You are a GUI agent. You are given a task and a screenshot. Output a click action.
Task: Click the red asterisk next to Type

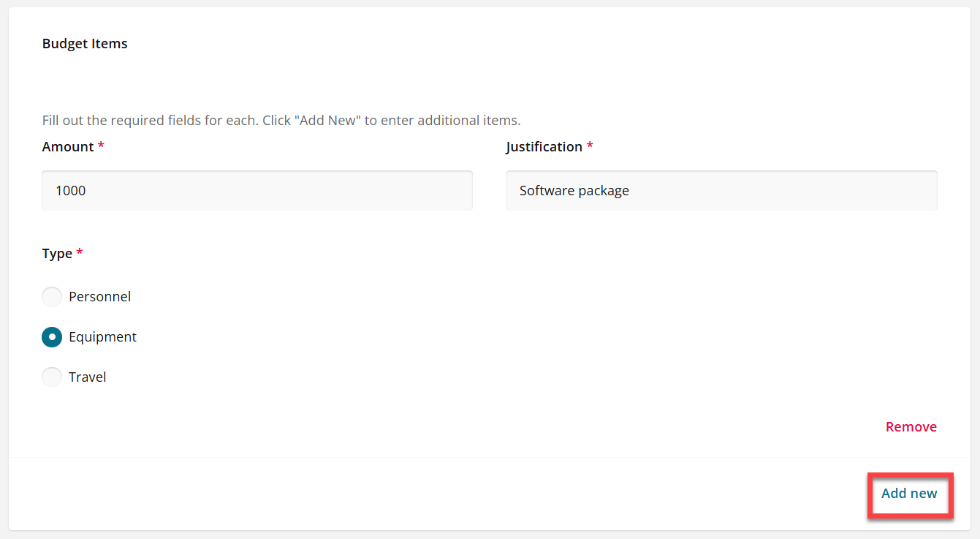click(x=79, y=252)
